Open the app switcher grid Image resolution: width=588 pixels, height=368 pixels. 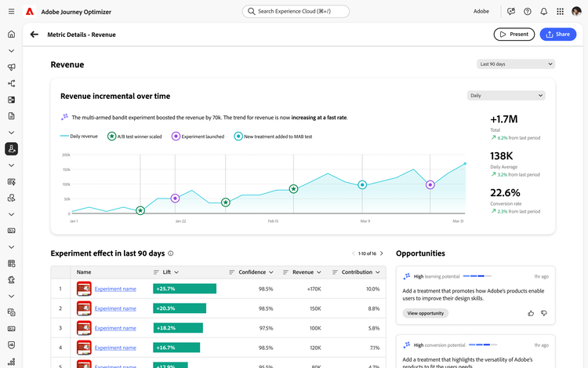560,11
